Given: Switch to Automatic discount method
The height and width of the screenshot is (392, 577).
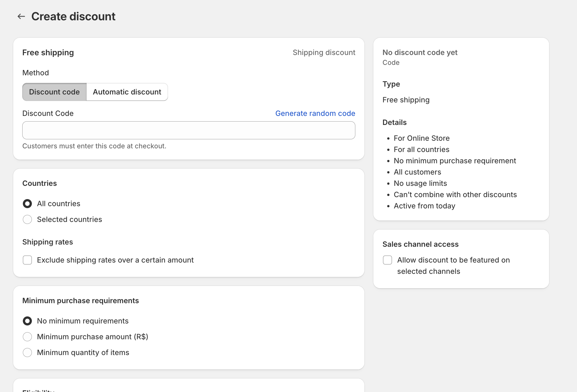Looking at the screenshot, I should tap(127, 92).
